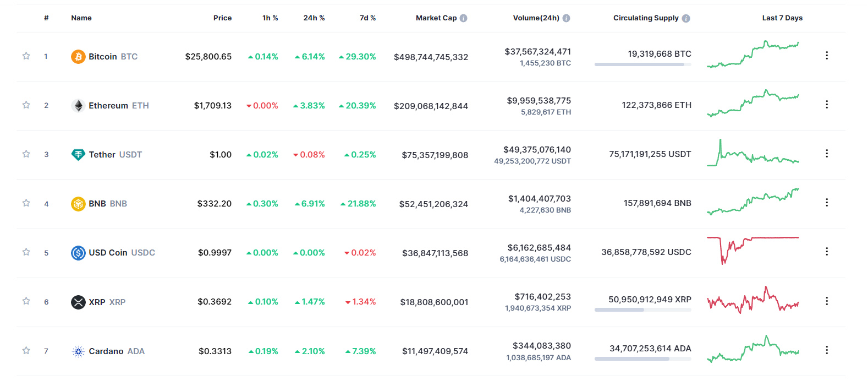
Task: Sort by Market Cap header
Action: [436, 18]
